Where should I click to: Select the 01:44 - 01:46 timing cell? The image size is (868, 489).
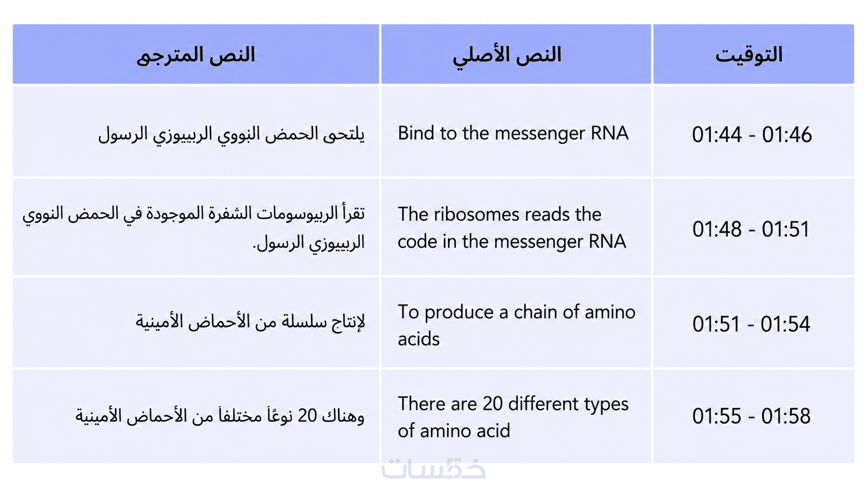click(752, 135)
